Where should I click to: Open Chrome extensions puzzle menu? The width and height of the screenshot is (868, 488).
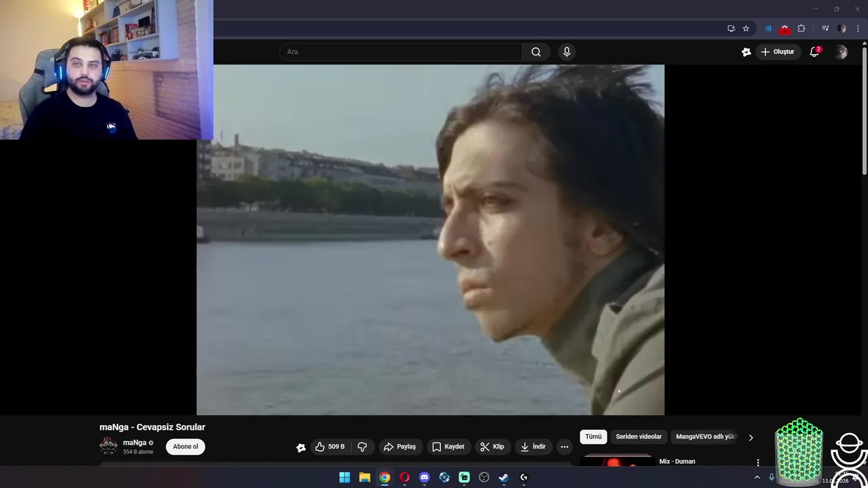(x=802, y=28)
